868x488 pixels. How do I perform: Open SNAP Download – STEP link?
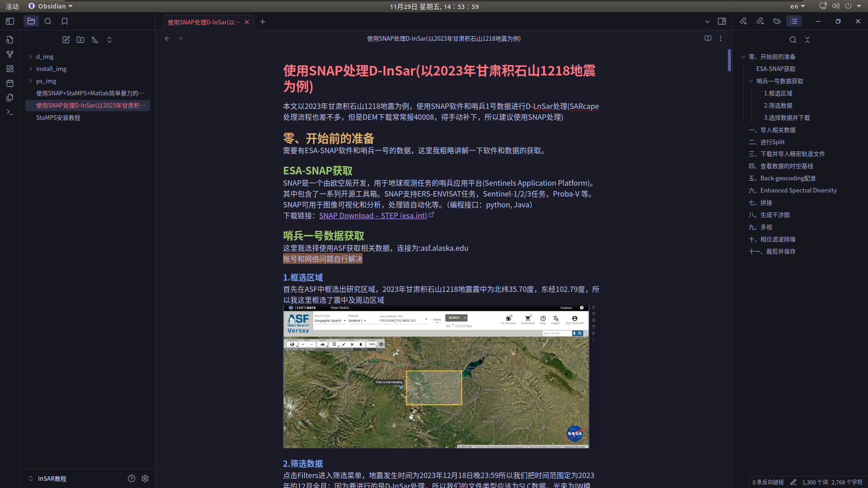[x=373, y=216]
